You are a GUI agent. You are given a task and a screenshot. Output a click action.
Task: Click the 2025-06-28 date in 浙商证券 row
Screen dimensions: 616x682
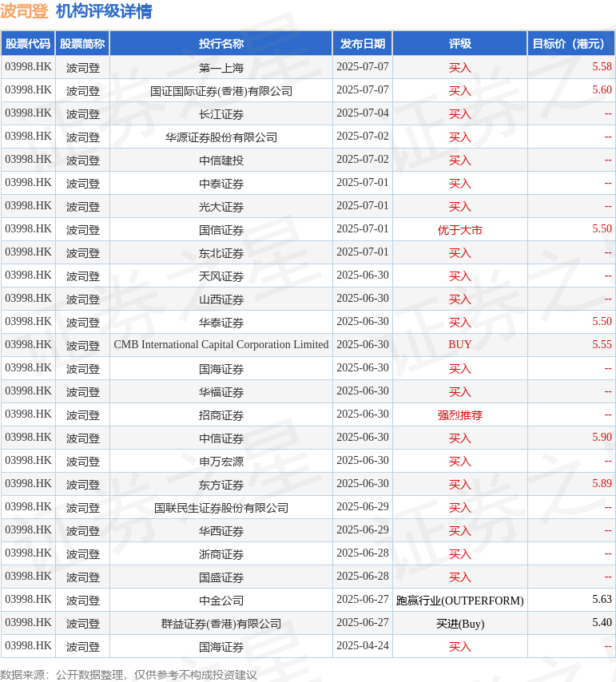(363, 553)
